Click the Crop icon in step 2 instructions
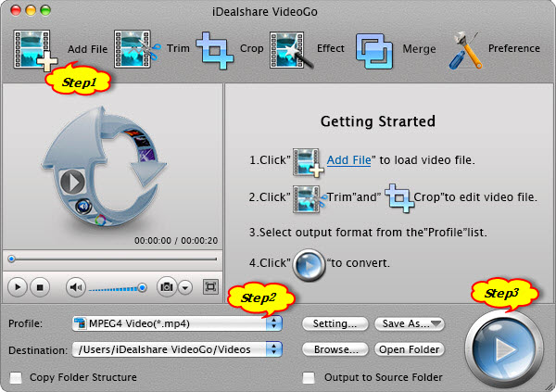 398,198
